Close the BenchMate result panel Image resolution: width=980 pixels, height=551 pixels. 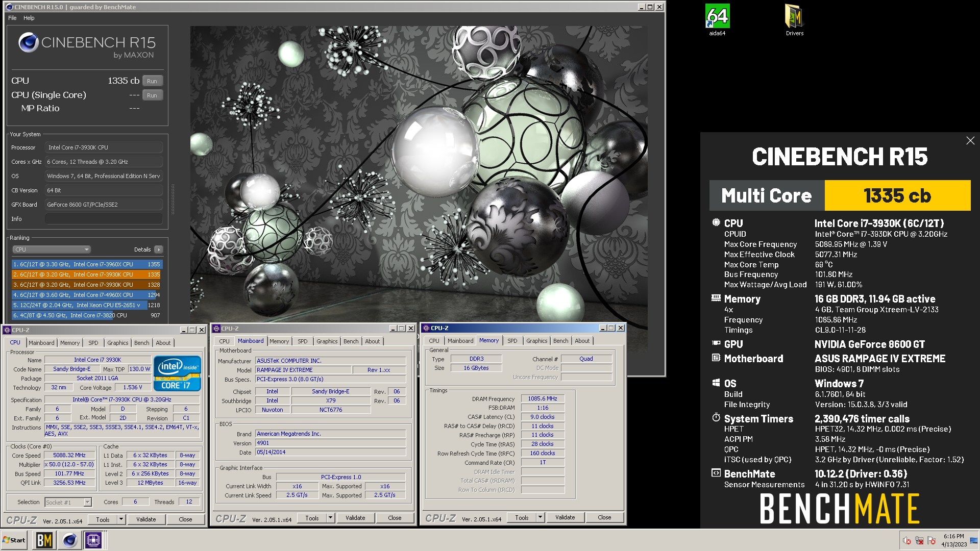970,141
